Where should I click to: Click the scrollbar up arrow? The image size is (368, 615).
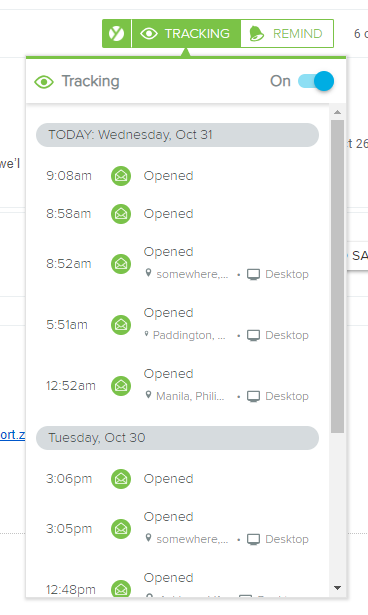337,112
